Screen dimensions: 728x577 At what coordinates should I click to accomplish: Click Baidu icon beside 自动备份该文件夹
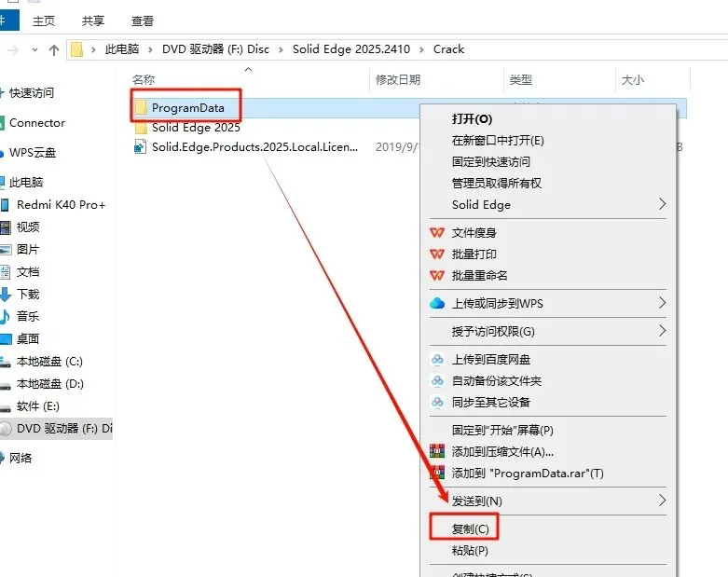coord(437,380)
